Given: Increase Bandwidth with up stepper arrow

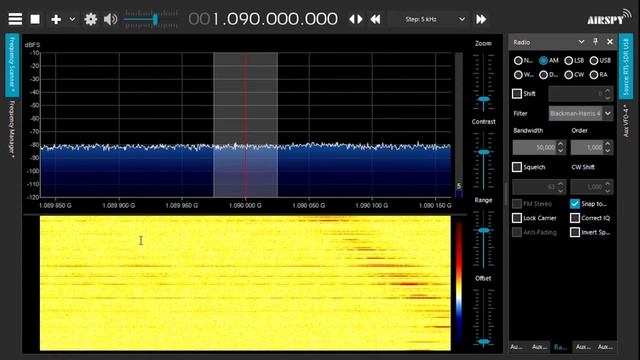Looking at the screenshot, I should (561, 144).
